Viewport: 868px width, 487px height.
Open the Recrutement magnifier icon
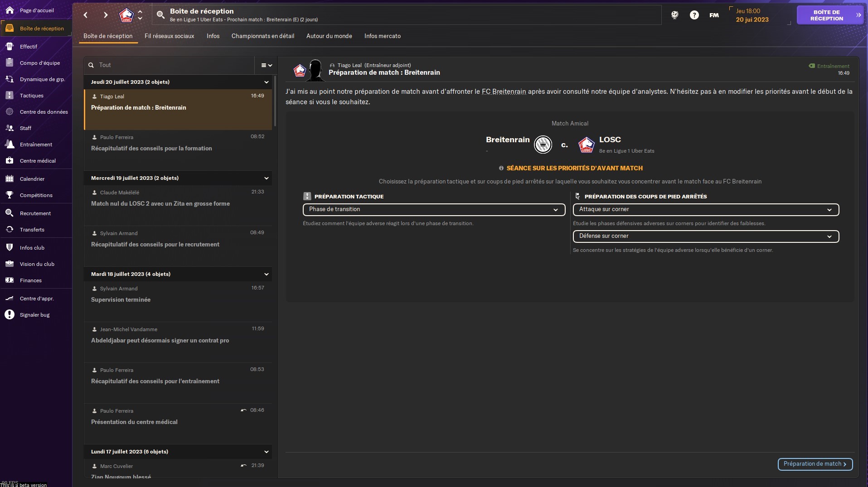pyautogui.click(x=10, y=213)
